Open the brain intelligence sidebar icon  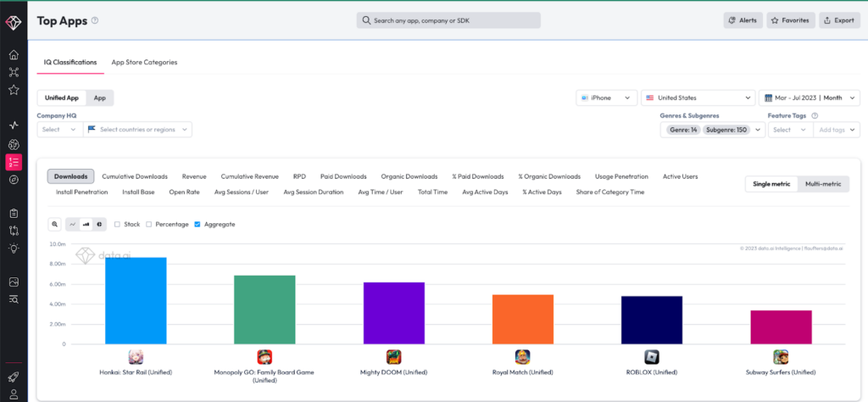14,144
